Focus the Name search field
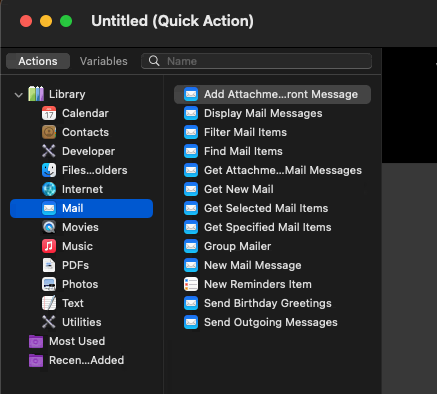The image size is (437, 394). pyautogui.click(x=257, y=61)
